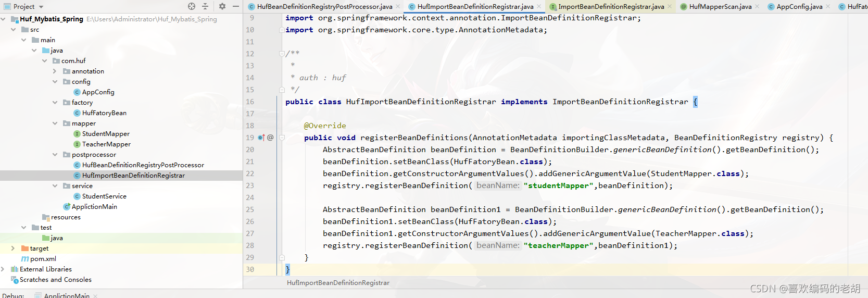Click the "teacherMapper" string literal
The height and width of the screenshot is (298, 868).
pyautogui.click(x=559, y=245)
